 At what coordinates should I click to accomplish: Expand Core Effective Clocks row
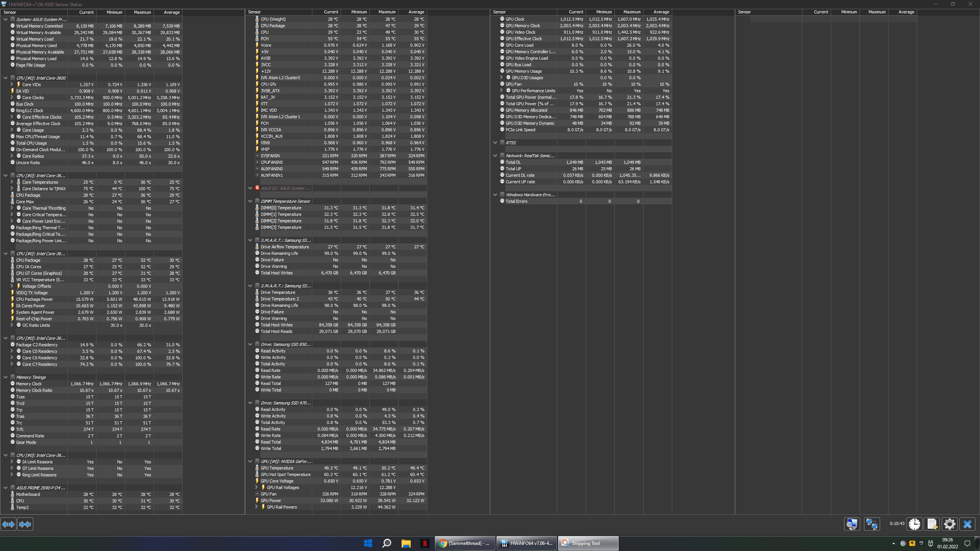12,117
